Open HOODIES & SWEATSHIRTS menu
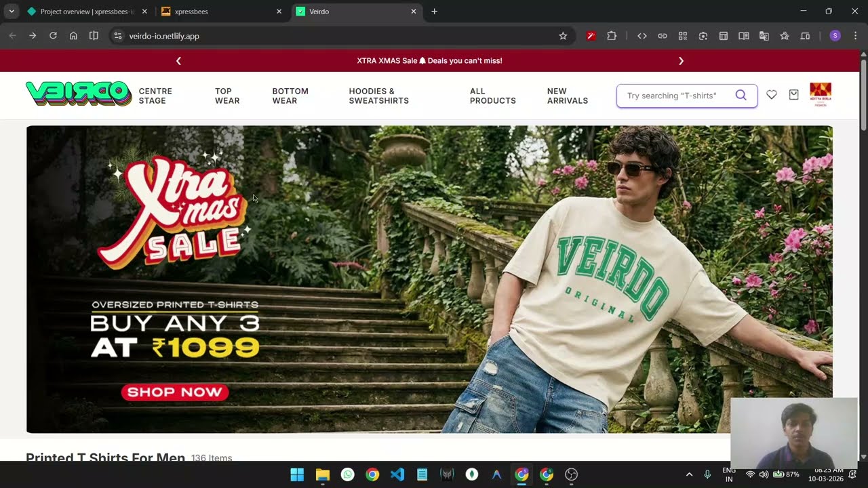The width and height of the screenshot is (868, 488). tap(378, 96)
